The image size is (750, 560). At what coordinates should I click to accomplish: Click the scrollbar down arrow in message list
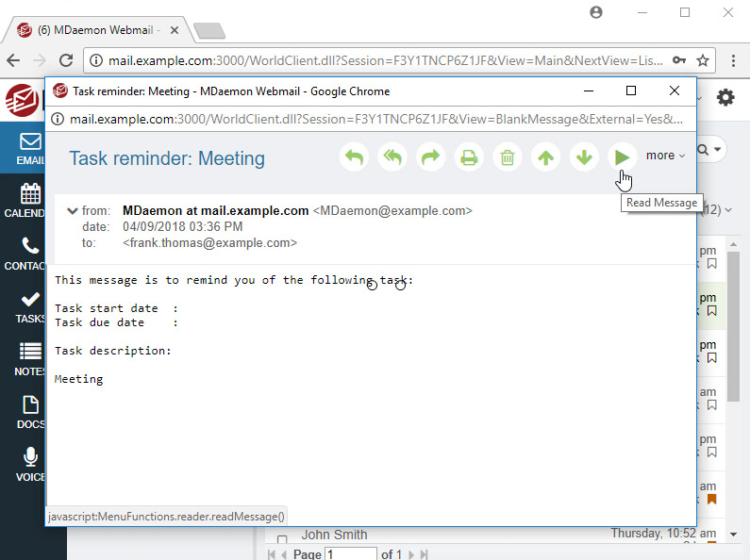[733, 535]
